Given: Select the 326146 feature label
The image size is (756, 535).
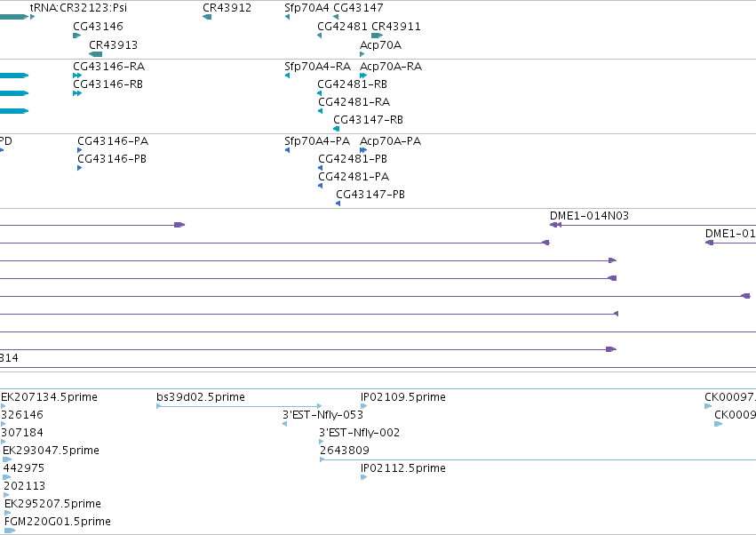Looking at the screenshot, I should (22, 415).
